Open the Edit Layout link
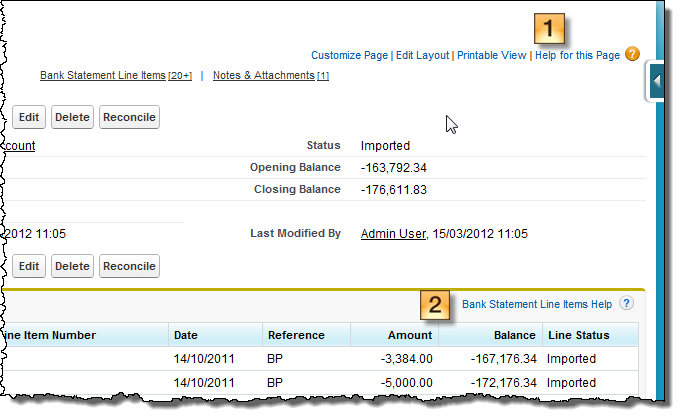The height and width of the screenshot is (417, 681). pyautogui.click(x=422, y=56)
